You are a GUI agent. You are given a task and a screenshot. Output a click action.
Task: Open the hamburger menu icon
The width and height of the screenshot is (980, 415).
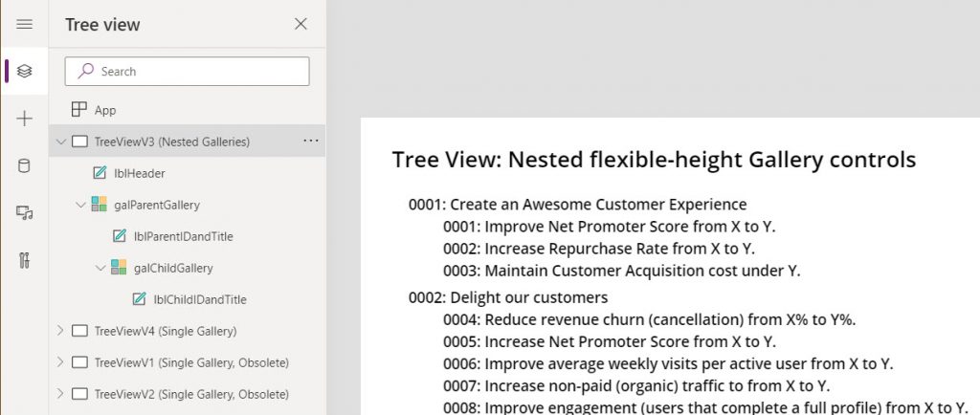24,24
